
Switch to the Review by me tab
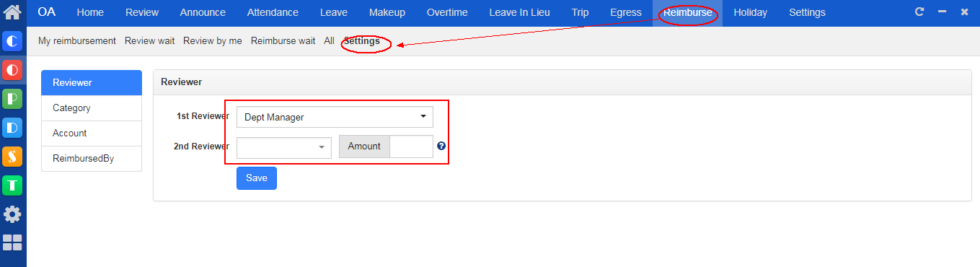213,41
